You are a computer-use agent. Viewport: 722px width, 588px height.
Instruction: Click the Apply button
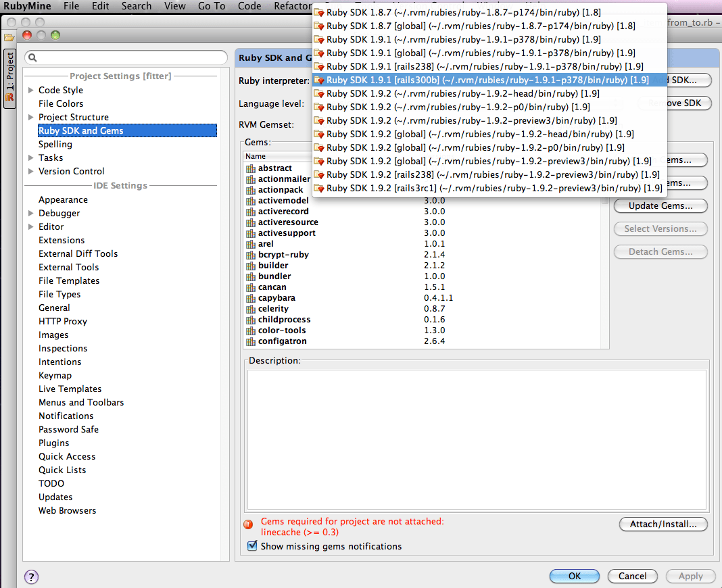(x=691, y=576)
